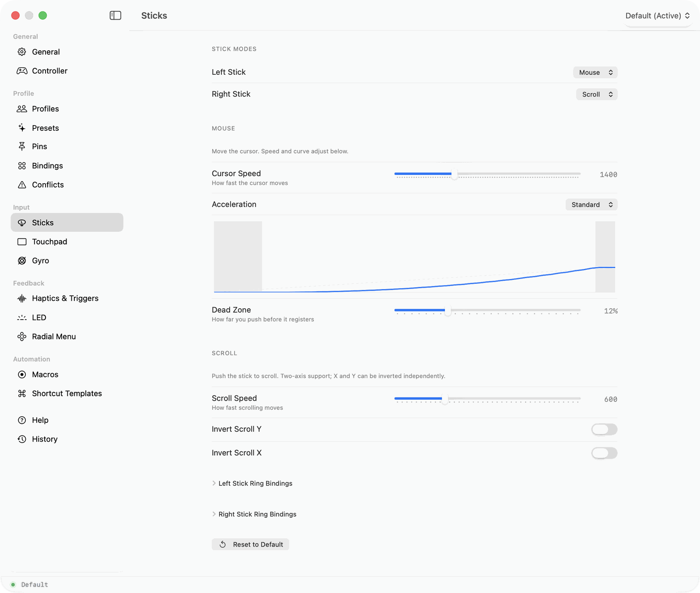Click the Radial Menu icon

pyautogui.click(x=22, y=337)
